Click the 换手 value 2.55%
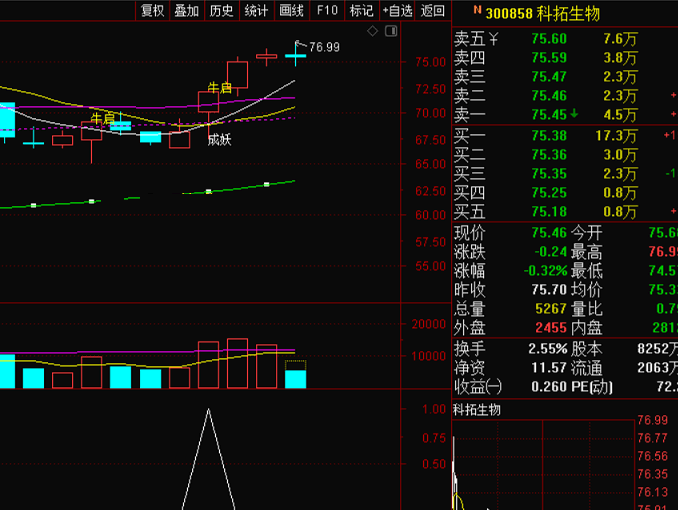The width and height of the screenshot is (678, 510). [x=547, y=349]
